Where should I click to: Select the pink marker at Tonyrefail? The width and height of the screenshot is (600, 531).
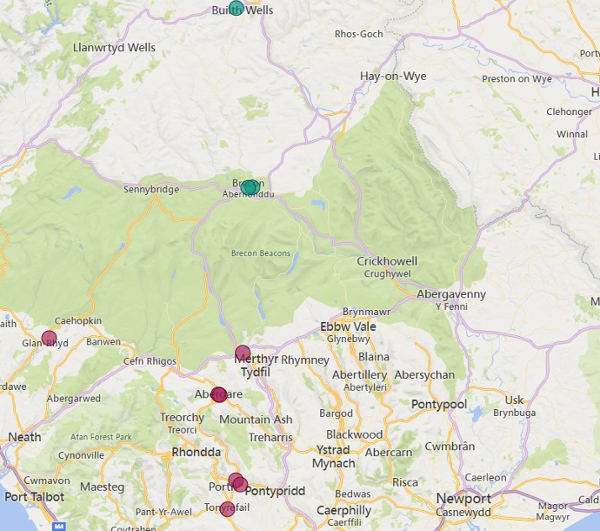pos(227,509)
